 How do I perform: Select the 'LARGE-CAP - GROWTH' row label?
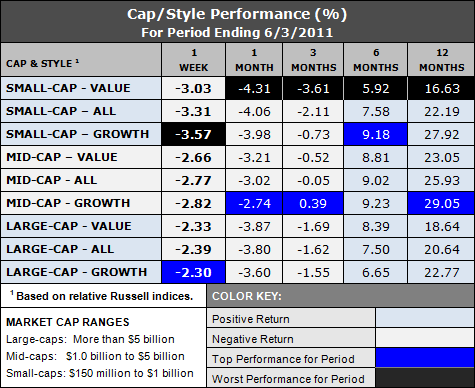tap(76, 272)
